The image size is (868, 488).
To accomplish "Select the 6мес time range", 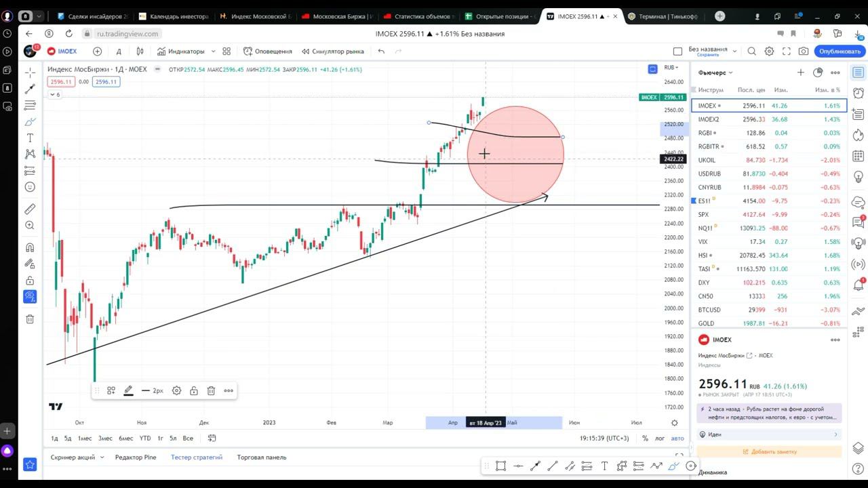I will pyautogui.click(x=126, y=439).
